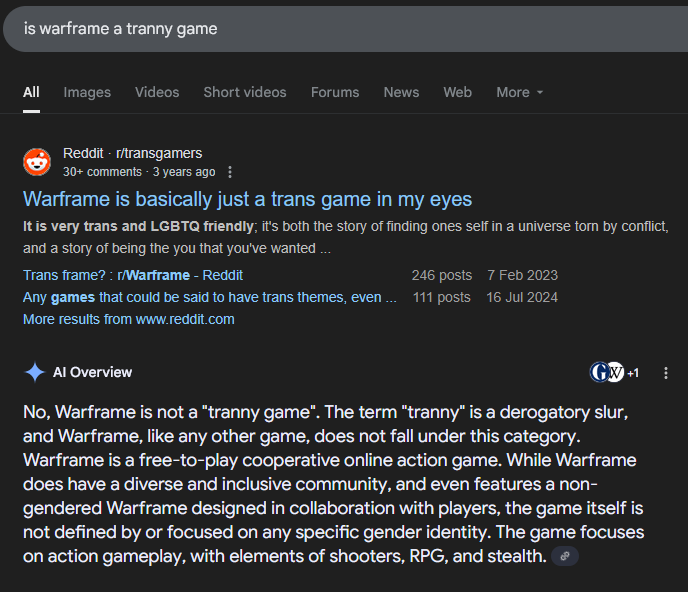
Task: Click the 'AI Overview' heading
Action: pos(92,372)
